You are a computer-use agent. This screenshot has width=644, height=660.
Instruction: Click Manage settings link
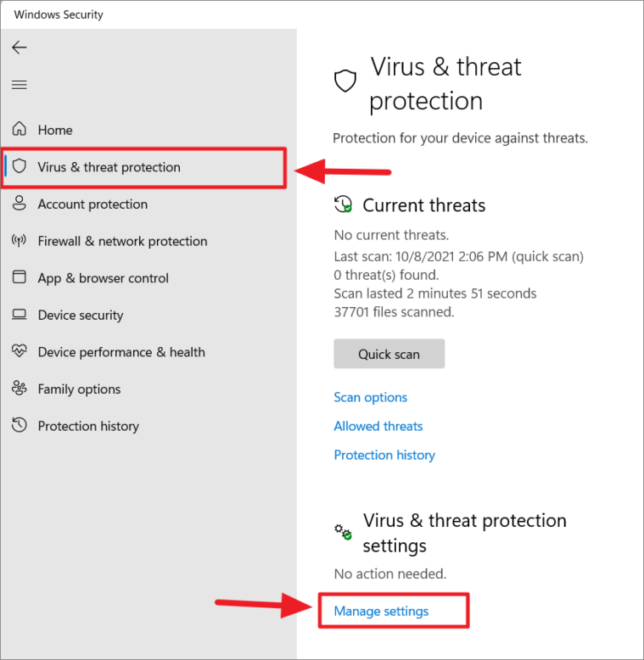click(381, 611)
